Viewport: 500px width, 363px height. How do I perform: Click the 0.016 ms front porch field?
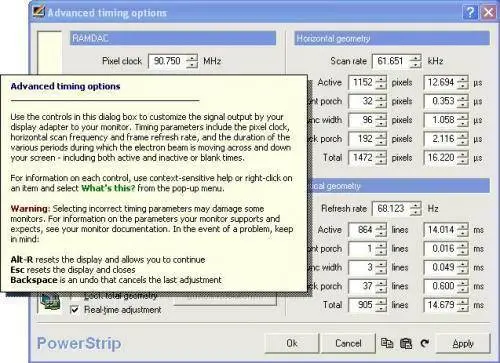[x=441, y=249]
